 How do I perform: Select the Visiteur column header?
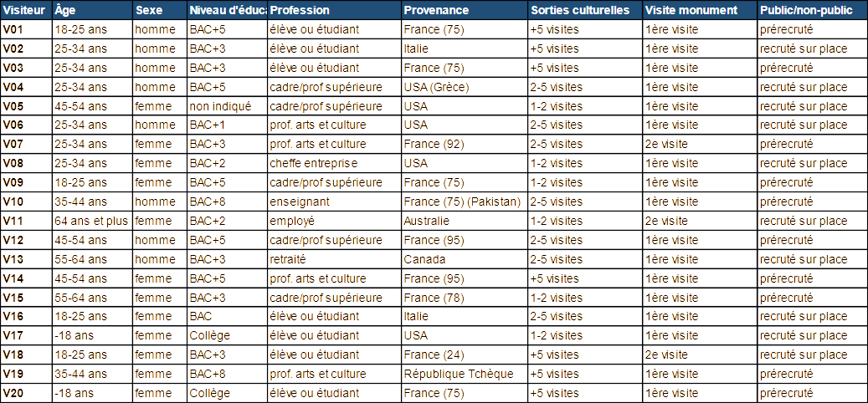[x=27, y=10]
